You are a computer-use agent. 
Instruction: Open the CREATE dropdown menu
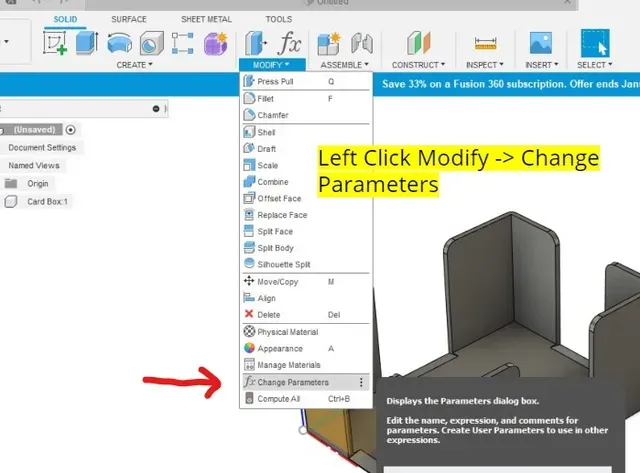click(x=134, y=65)
